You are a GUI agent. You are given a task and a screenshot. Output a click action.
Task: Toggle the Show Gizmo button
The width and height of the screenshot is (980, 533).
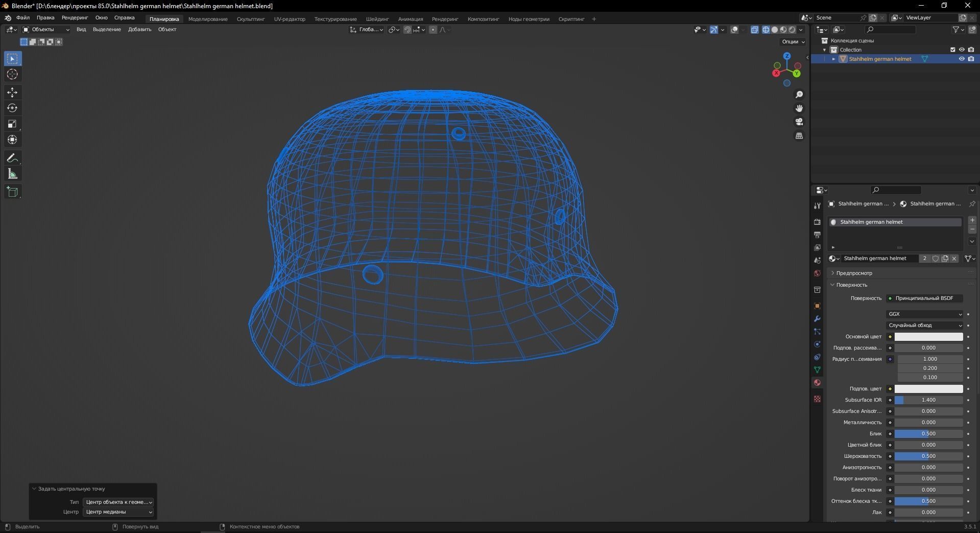point(714,30)
